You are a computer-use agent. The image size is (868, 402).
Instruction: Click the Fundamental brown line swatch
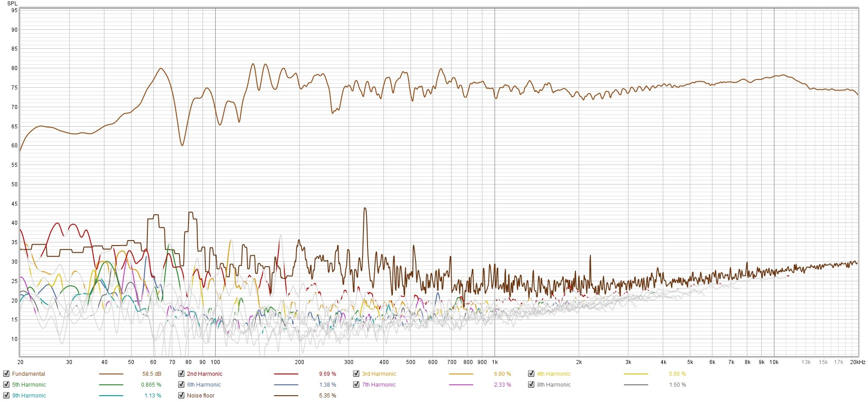tap(111, 374)
